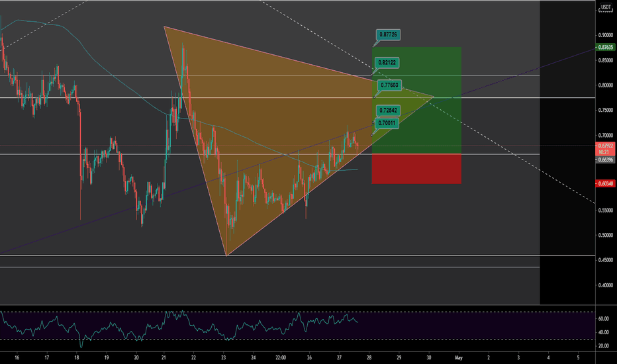
Task: Select the 0.72542 price callout label
Action: pyautogui.click(x=388, y=110)
